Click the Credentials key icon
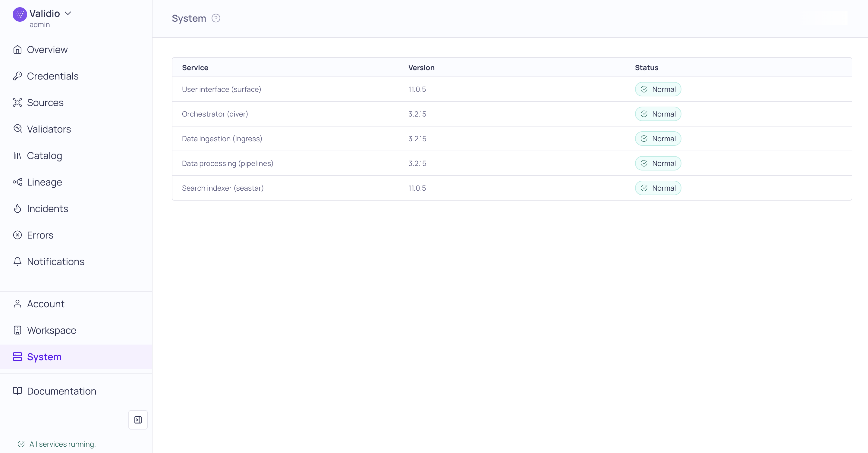 tap(17, 76)
